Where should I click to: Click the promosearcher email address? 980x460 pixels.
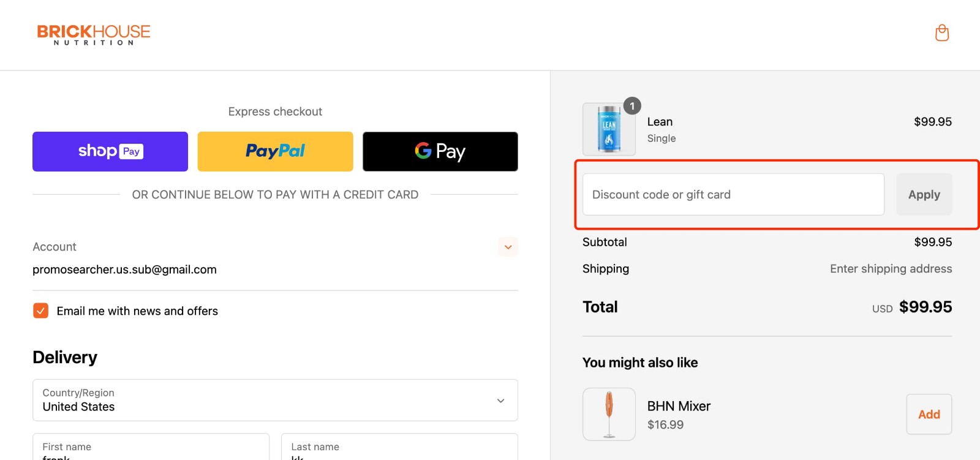point(124,270)
